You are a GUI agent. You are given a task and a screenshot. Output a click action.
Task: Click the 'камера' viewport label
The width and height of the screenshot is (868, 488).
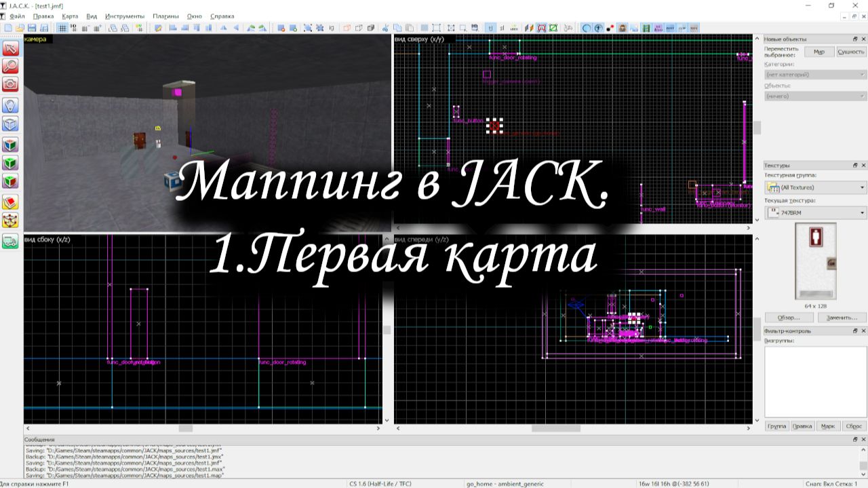(x=36, y=39)
